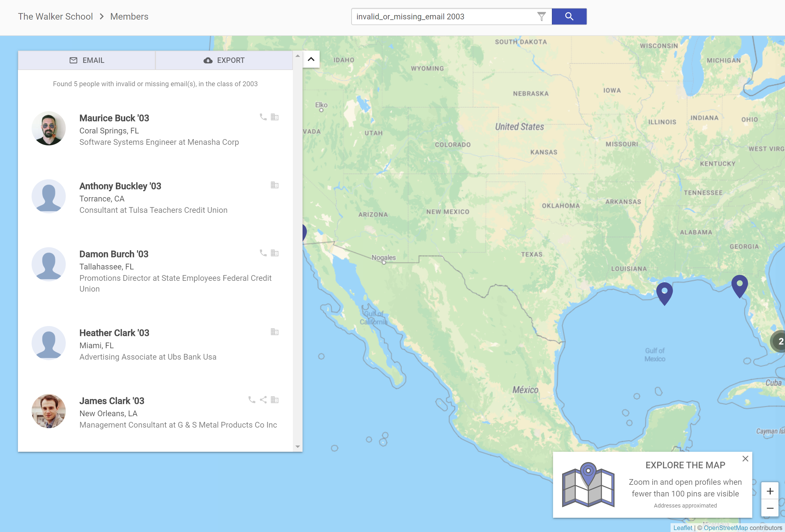Click Anthony Buckley's company building icon
Viewport: 785px width, 532px height.
point(274,185)
